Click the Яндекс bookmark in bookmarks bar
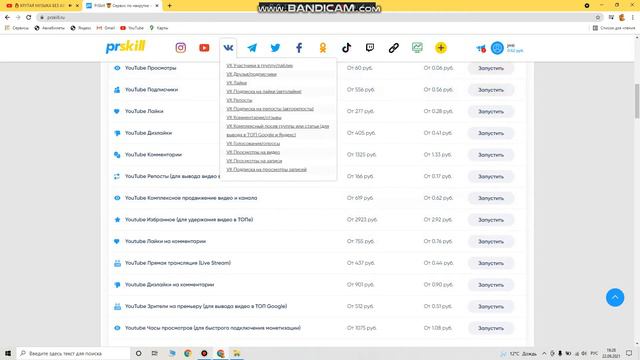640x360 pixels. [x=80, y=28]
